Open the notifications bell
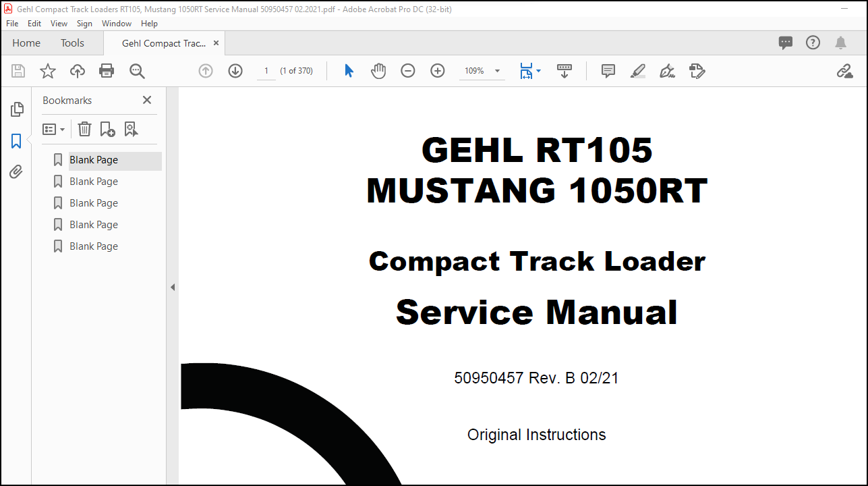This screenshot has height=486, width=868. (x=840, y=43)
